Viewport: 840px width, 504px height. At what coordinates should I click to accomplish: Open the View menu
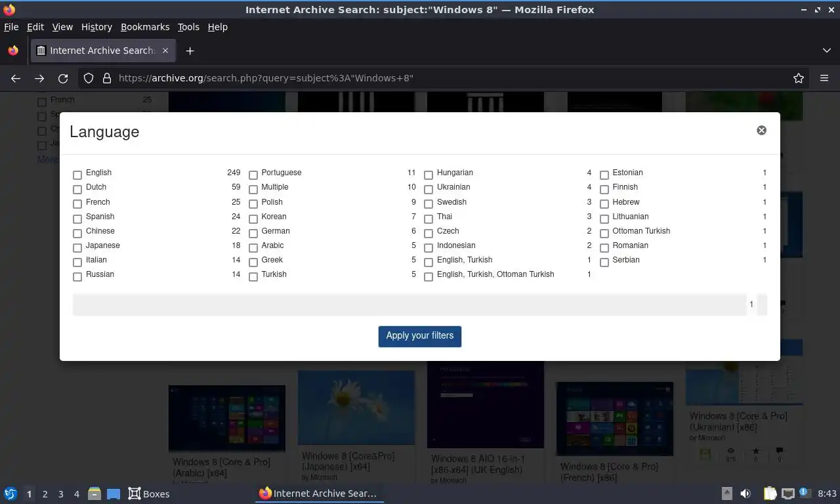point(62,27)
